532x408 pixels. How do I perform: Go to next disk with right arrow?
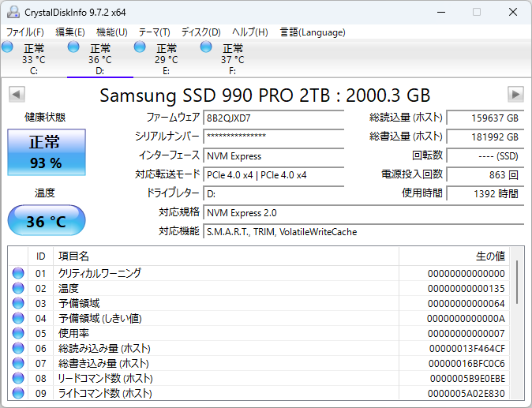tap(515, 94)
